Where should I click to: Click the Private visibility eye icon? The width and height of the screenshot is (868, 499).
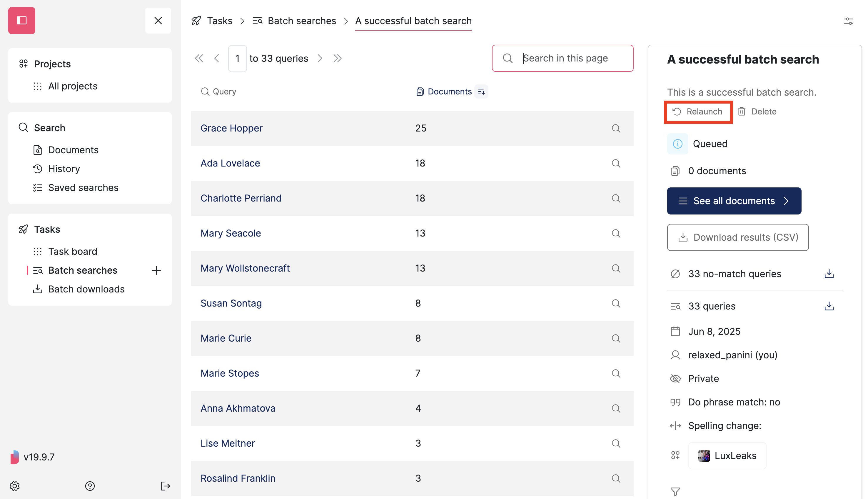[675, 378]
